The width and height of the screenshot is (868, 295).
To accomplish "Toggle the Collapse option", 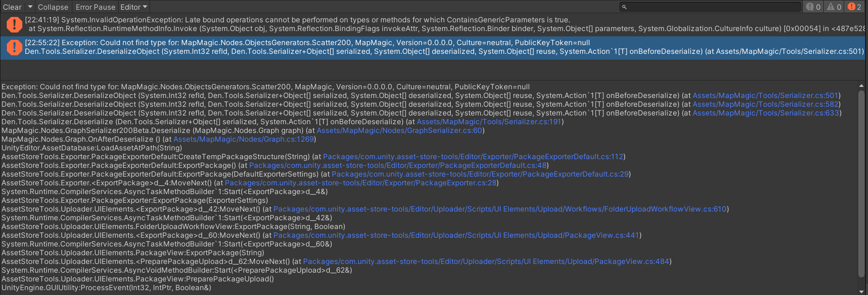I will (x=53, y=7).
